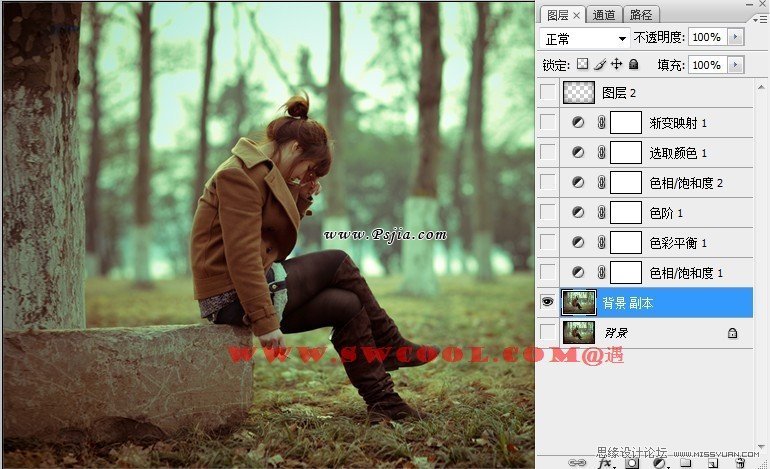Click the adjustment icon of 色相/饱和度 1 layer
This screenshot has width=770, height=469.
click(578, 272)
